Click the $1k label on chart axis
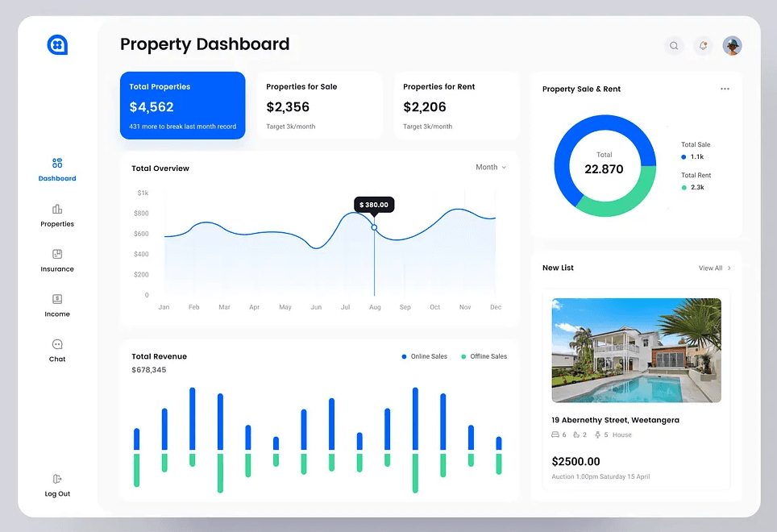Viewport: 777px width, 532px height. pyautogui.click(x=143, y=193)
